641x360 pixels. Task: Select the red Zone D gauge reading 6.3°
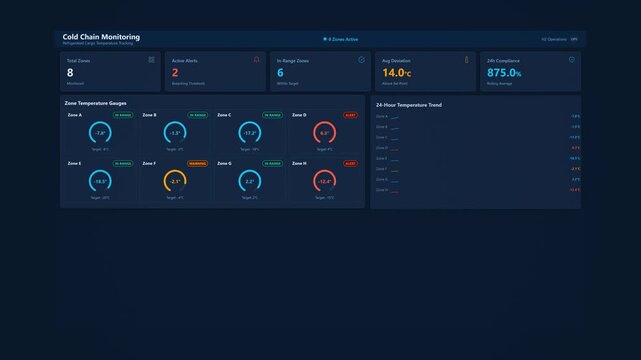(x=325, y=133)
